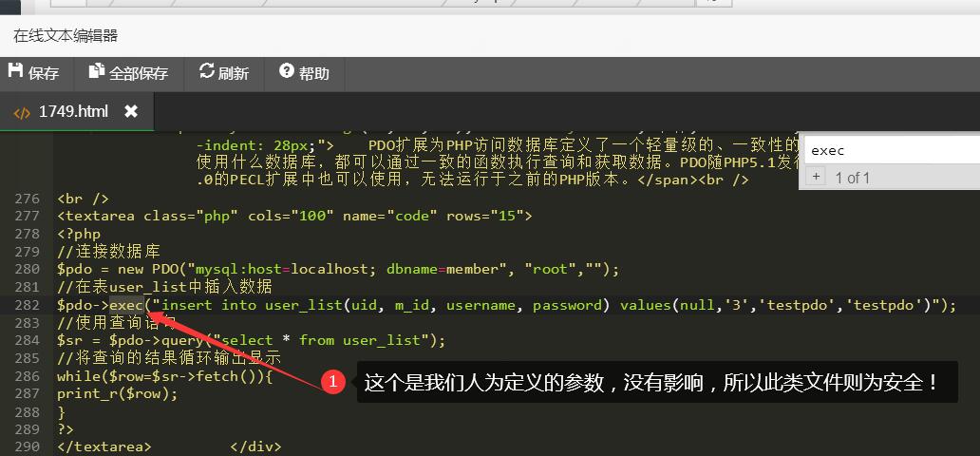Click line number 277 in gutter
The image size is (980, 456).
(x=28, y=217)
